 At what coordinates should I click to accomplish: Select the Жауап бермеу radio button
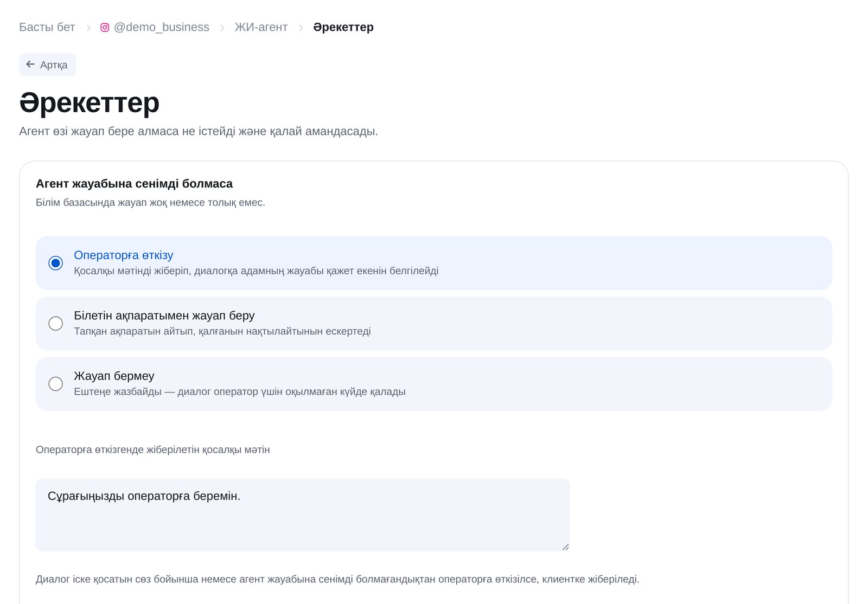coord(55,384)
